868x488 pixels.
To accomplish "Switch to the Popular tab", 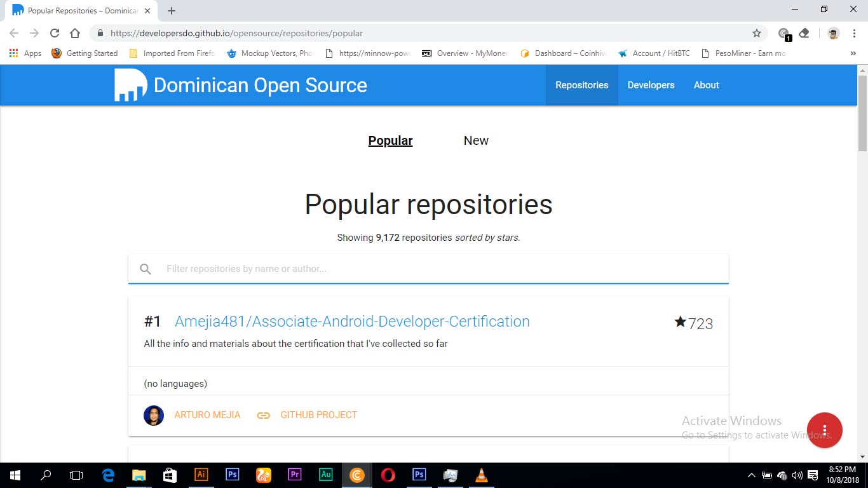I will pyautogui.click(x=391, y=140).
